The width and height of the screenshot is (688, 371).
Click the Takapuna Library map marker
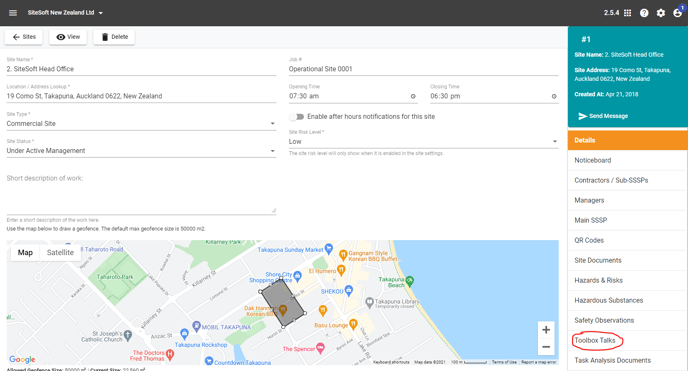coord(369,302)
